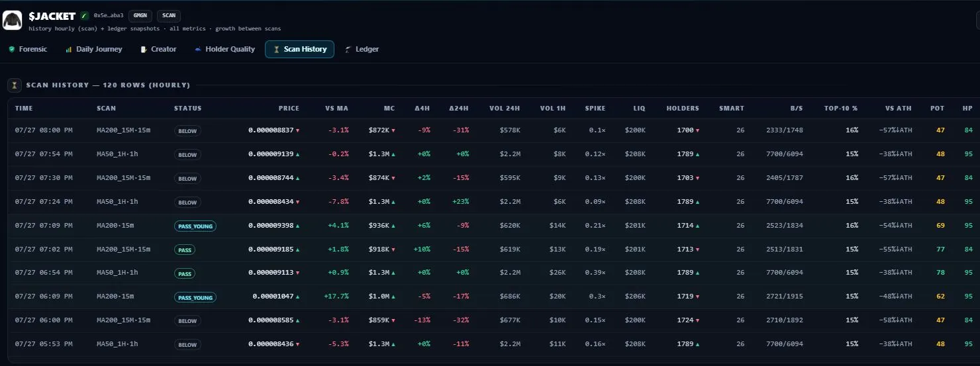
Task: Click the SMART column header
Action: point(732,108)
